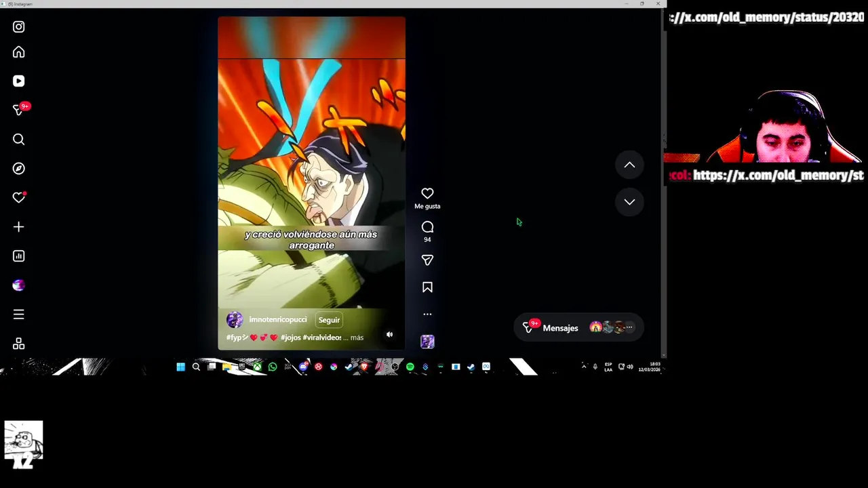
Task: Open the volume control in system tray
Action: click(630, 367)
